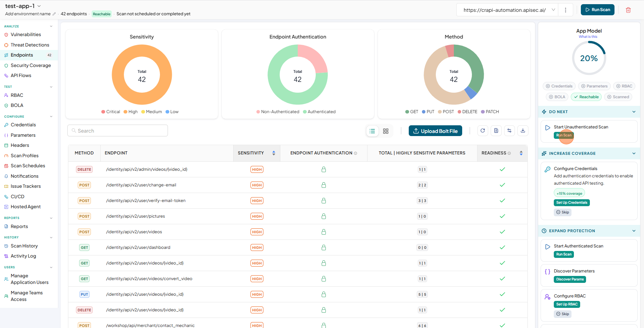Click the 20% App Model progress ring

pyautogui.click(x=589, y=58)
